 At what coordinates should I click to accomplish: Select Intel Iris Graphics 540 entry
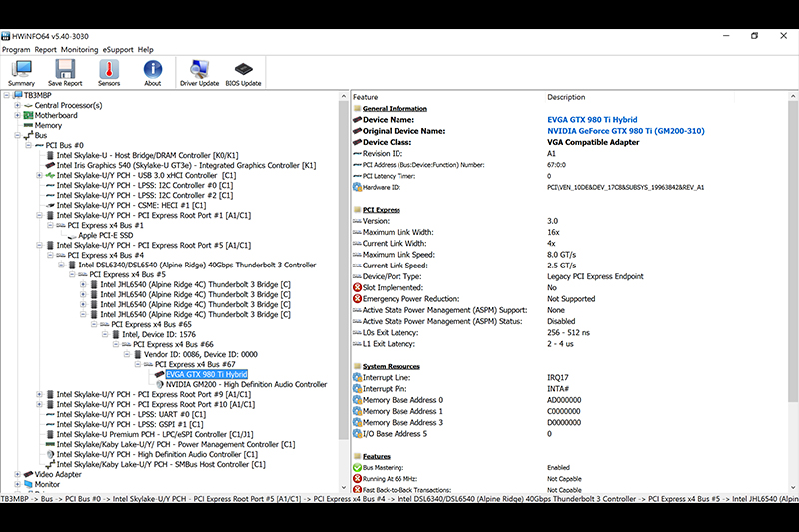click(186, 165)
